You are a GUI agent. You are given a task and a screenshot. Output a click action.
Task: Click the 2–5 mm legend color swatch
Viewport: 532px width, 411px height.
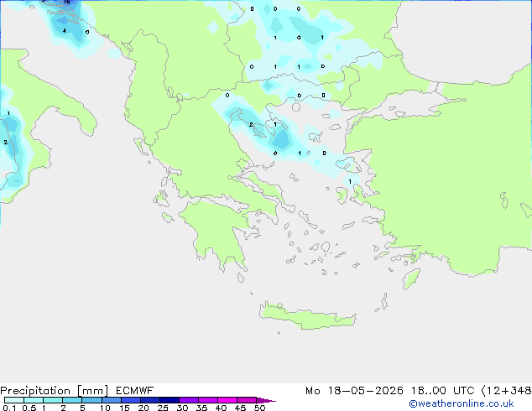tap(72, 400)
